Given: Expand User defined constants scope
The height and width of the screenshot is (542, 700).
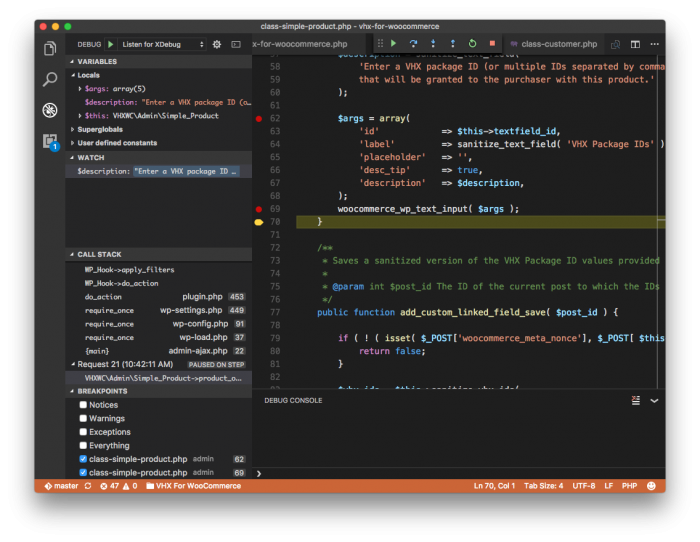Looking at the screenshot, I should point(72,143).
